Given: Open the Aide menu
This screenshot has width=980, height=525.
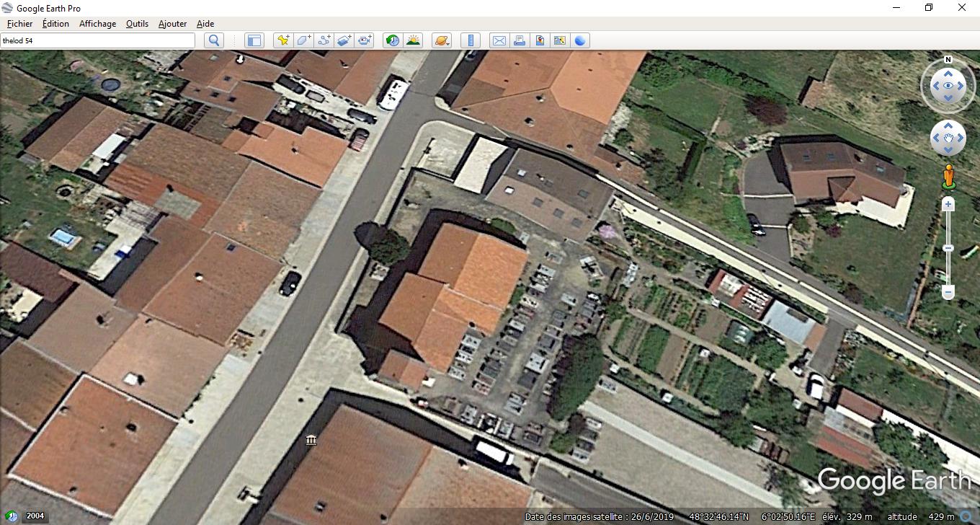Looking at the screenshot, I should (x=205, y=24).
